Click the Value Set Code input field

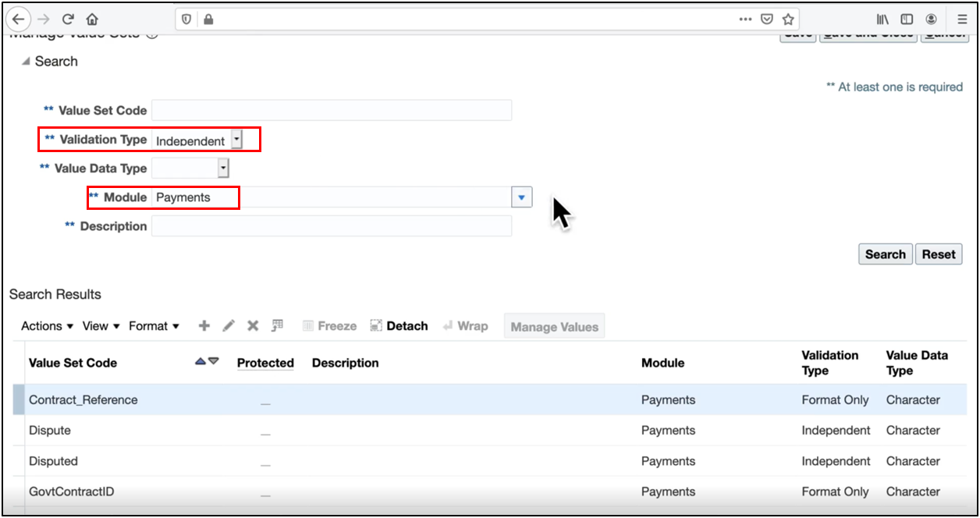click(332, 111)
